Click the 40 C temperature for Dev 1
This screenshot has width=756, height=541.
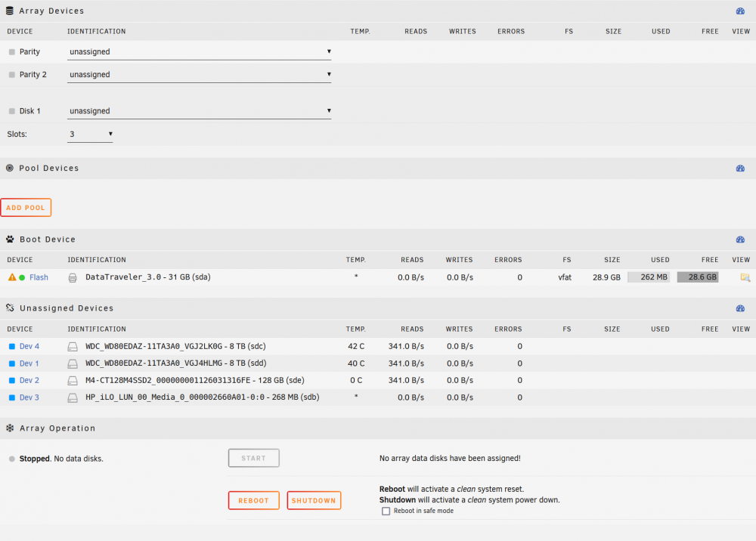tap(356, 363)
